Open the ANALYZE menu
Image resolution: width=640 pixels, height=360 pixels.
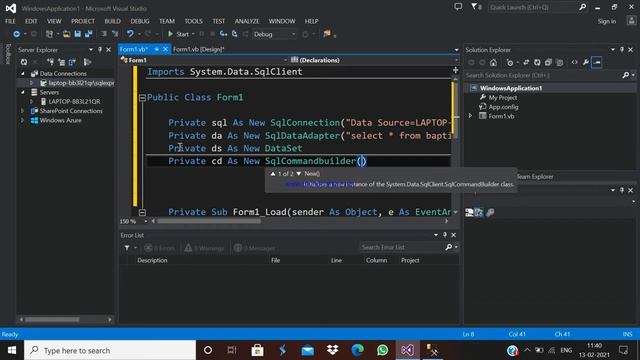247,21
